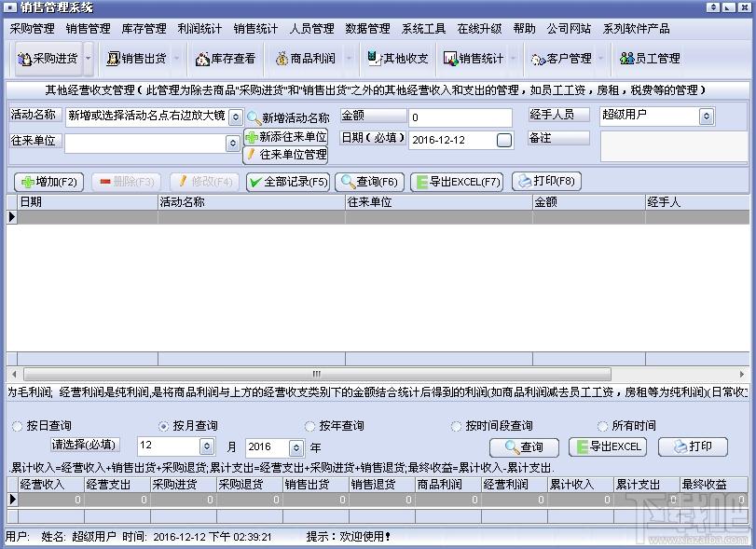756x549 pixels.
Task: Click the 修改(F4) edit button
Action: coord(205,182)
